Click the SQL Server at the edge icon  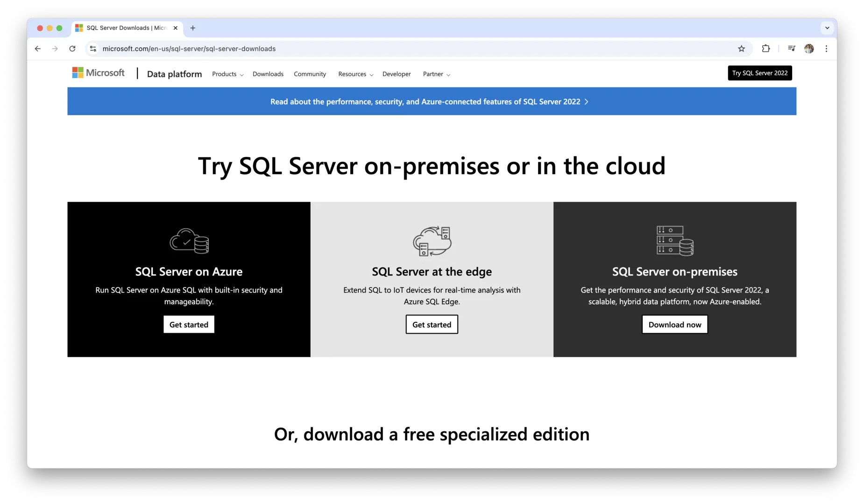[x=432, y=241]
